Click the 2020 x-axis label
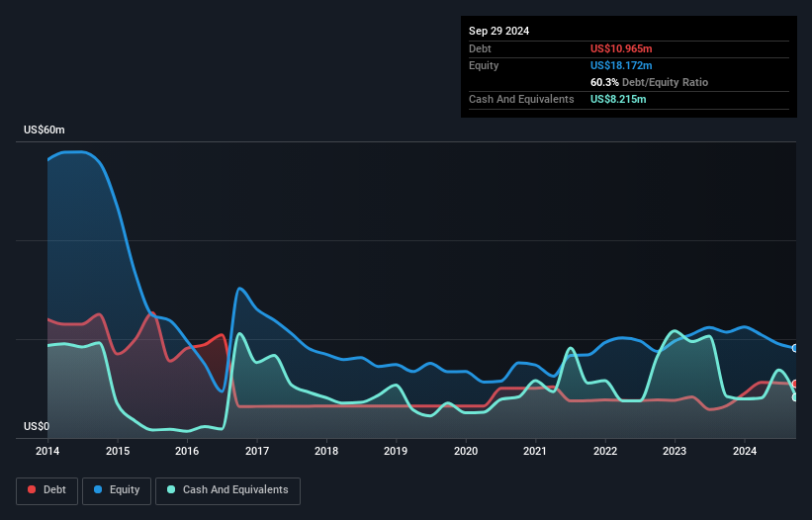This screenshot has width=812, height=520. (x=466, y=451)
